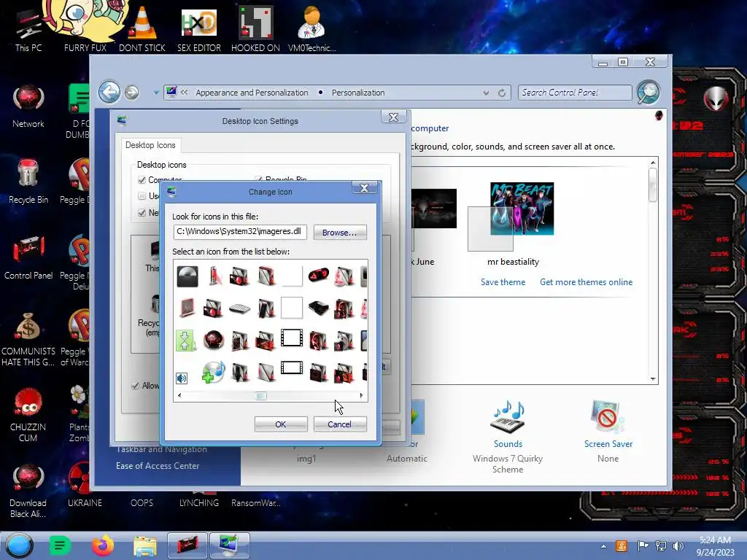747x560 pixels.
Task: Choose the blue speaker volume icon in list
Action: click(x=182, y=378)
